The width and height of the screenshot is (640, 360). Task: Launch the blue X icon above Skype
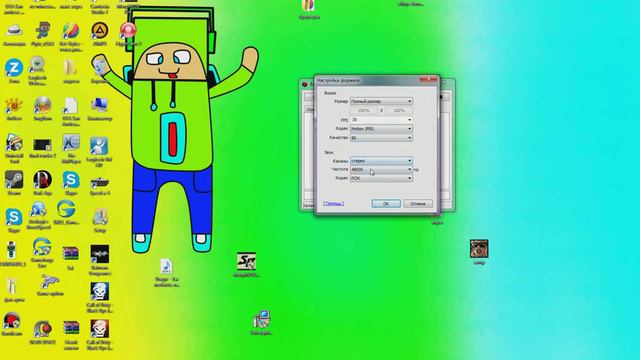tap(71, 143)
